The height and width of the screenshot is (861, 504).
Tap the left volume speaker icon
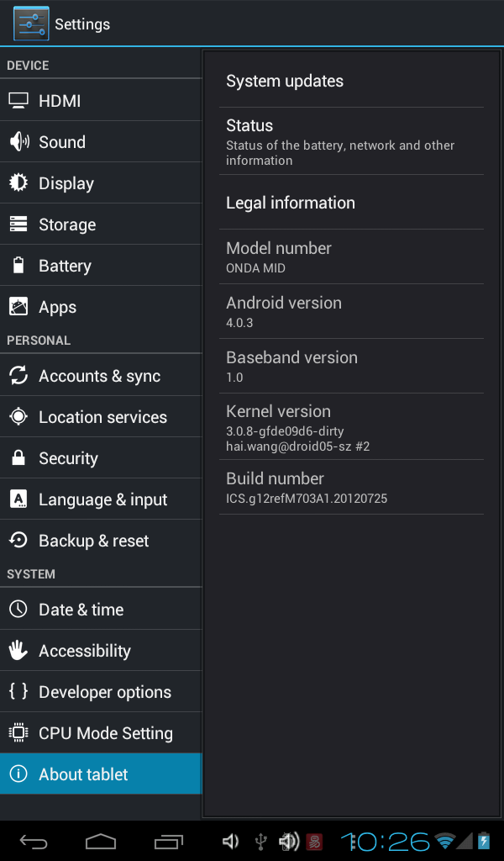pos(230,841)
